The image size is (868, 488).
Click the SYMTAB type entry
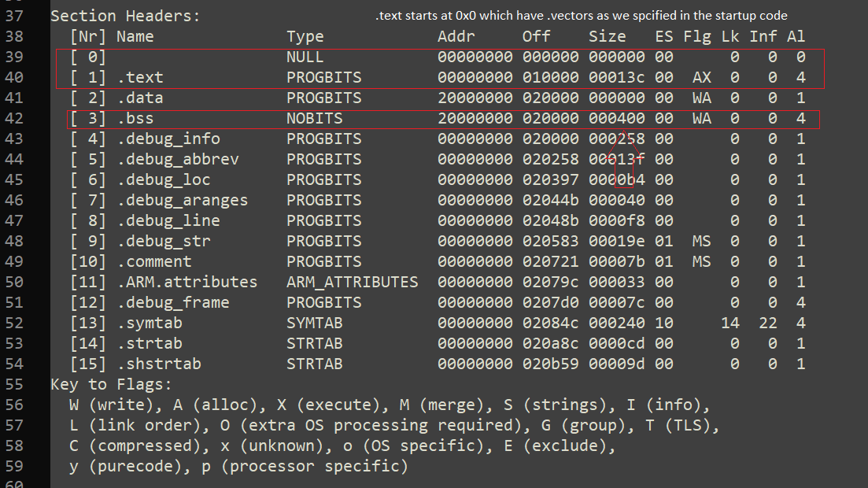[x=315, y=323]
